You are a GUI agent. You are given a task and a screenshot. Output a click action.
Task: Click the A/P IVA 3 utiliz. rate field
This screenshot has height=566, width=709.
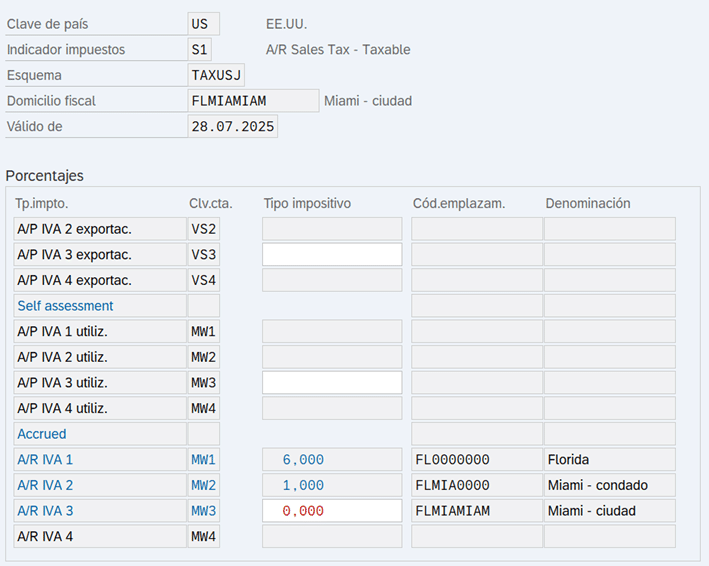(x=332, y=383)
